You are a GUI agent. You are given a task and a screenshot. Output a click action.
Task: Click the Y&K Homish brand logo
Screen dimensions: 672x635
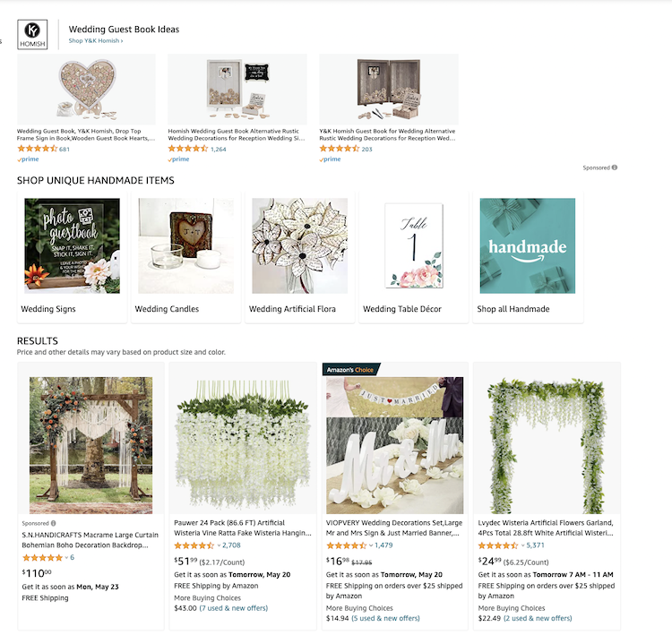point(32,35)
